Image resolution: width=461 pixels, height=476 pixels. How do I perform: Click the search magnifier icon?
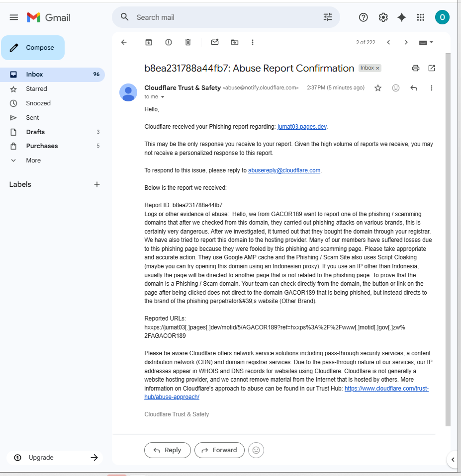pyautogui.click(x=125, y=17)
